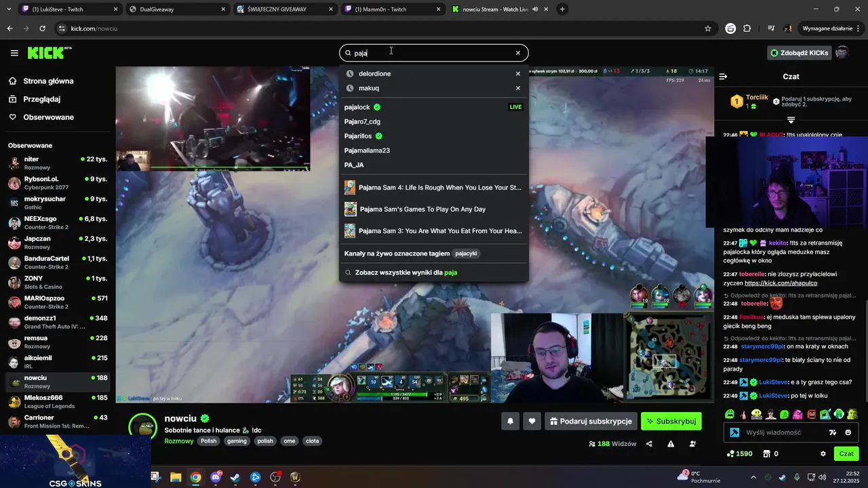Toggle following with the heart icon
The image size is (868, 488).
tap(532, 422)
